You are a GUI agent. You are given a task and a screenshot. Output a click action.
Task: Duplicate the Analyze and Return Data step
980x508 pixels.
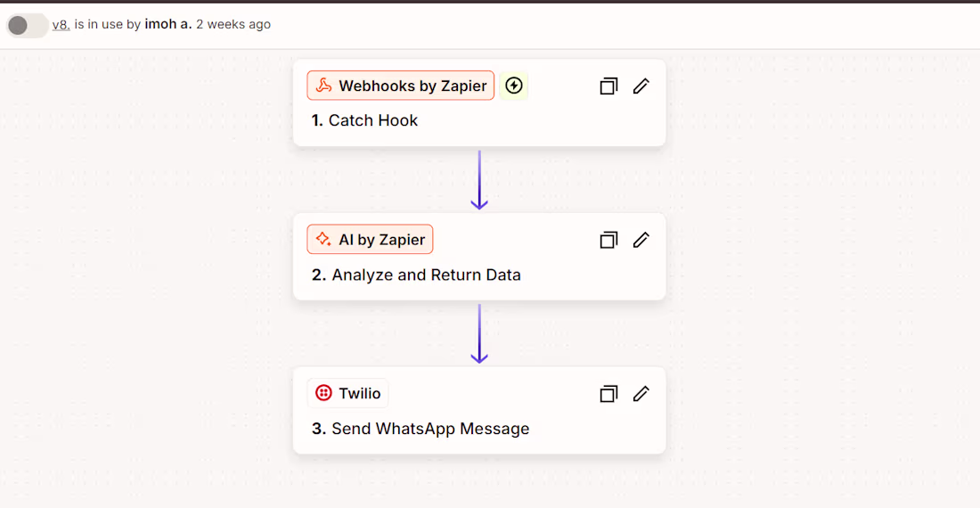(x=608, y=240)
